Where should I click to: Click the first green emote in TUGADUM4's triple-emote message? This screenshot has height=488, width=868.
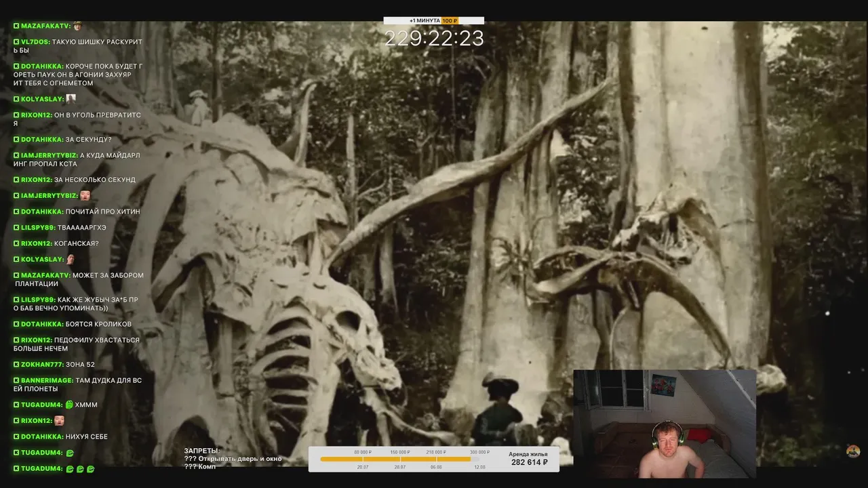(69, 469)
